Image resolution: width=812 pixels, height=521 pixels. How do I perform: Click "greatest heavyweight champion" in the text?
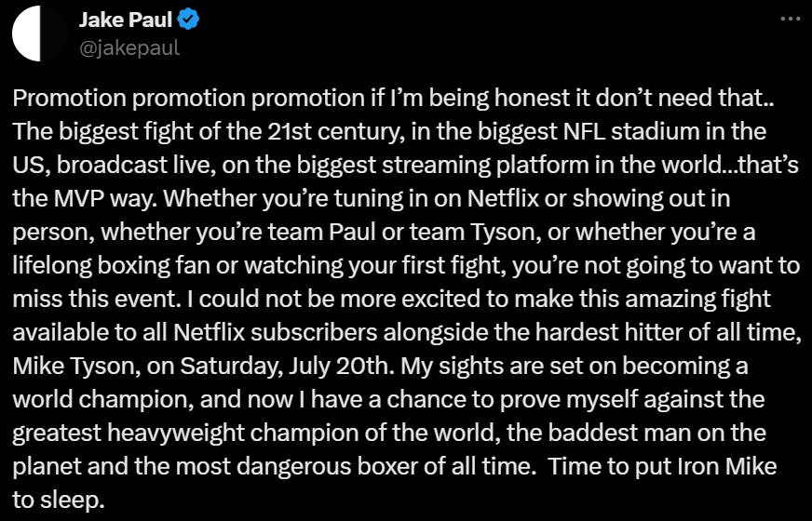(x=185, y=433)
